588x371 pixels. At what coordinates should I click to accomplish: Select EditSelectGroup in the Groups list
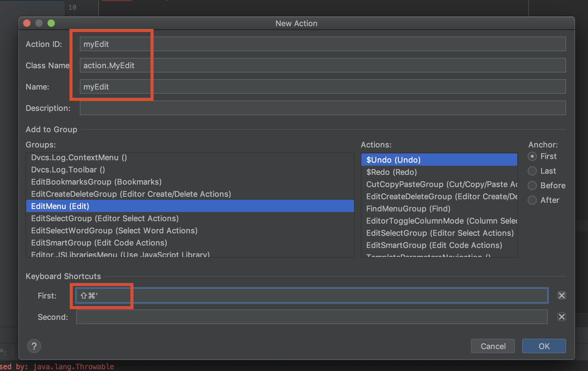pyautogui.click(x=105, y=218)
